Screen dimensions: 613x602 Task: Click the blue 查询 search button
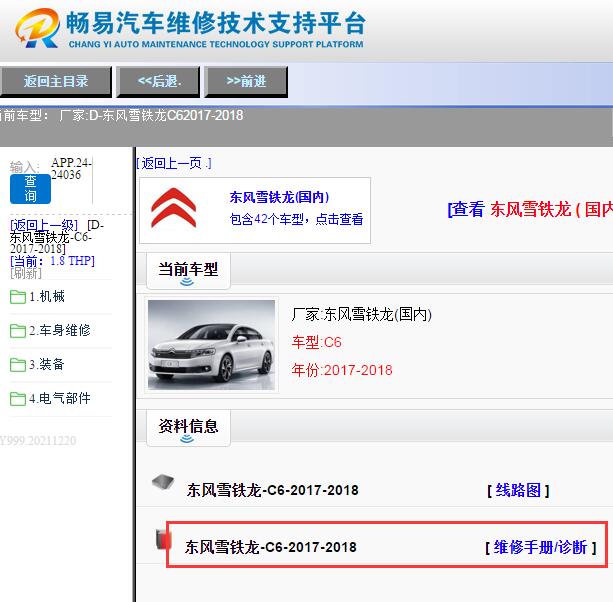pyautogui.click(x=30, y=189)
